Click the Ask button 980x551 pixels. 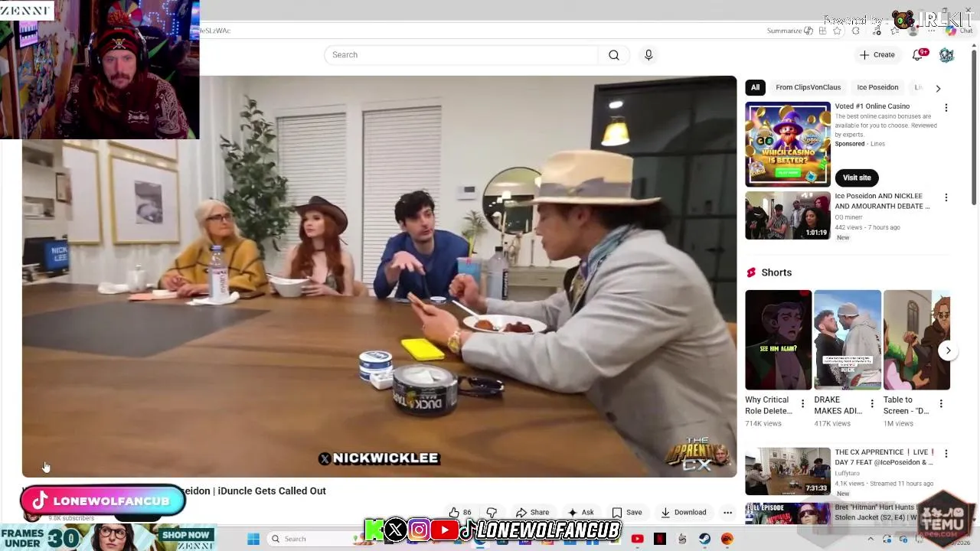click(580, 513)
